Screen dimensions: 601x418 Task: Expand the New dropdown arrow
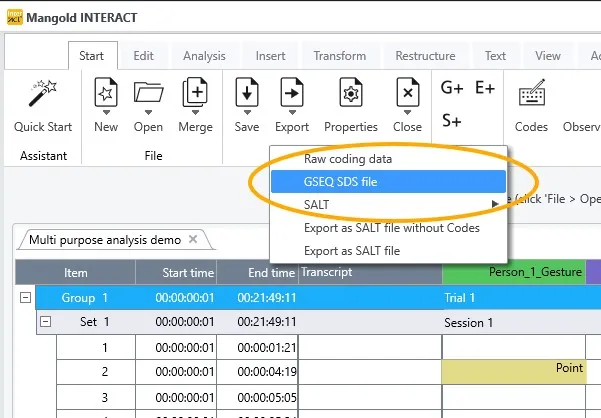pos(106,113)
